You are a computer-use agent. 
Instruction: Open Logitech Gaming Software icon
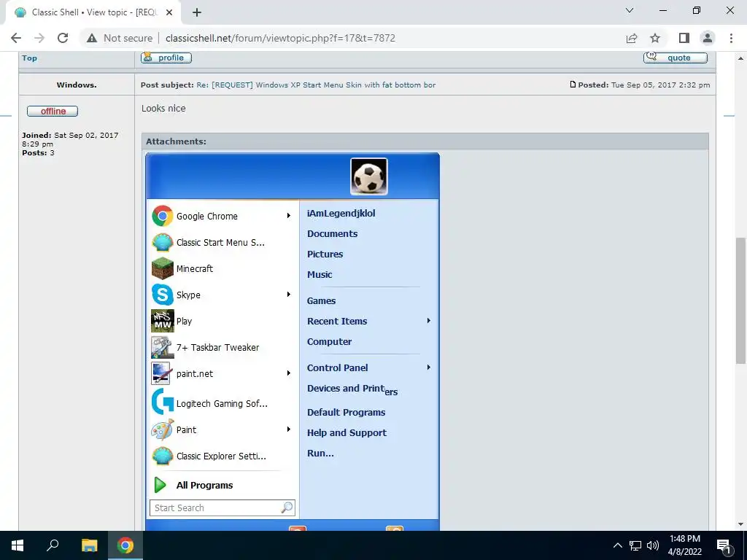pyautogui.click(x=163, y=401)
